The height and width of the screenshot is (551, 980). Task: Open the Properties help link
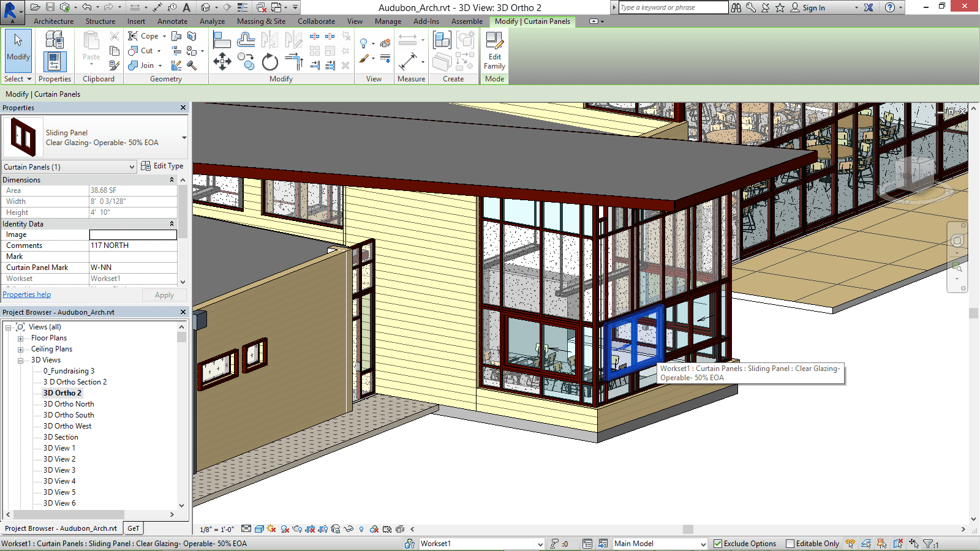point(26,294)
